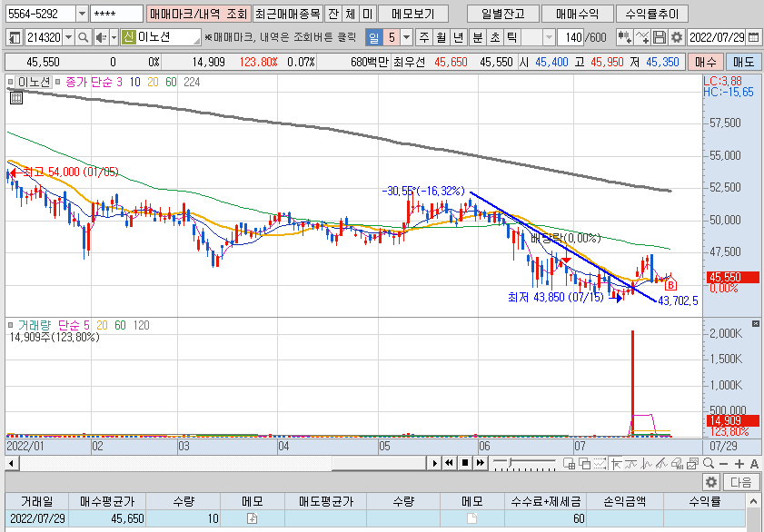The height and width of the screenshot is (532, 764).
Task: Select 분 minute period toggle
Action: 478,37
